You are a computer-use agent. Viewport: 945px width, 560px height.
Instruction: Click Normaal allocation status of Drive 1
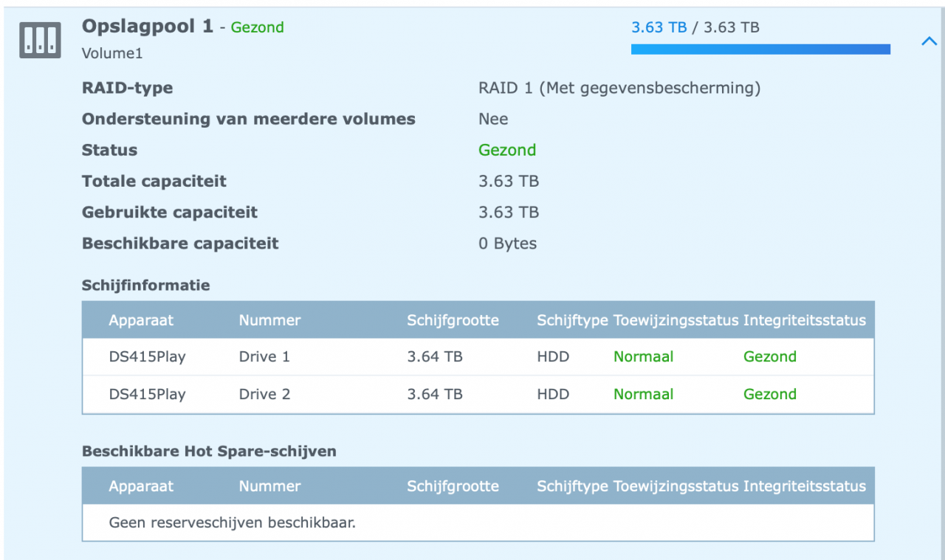(x=643, y=357)
